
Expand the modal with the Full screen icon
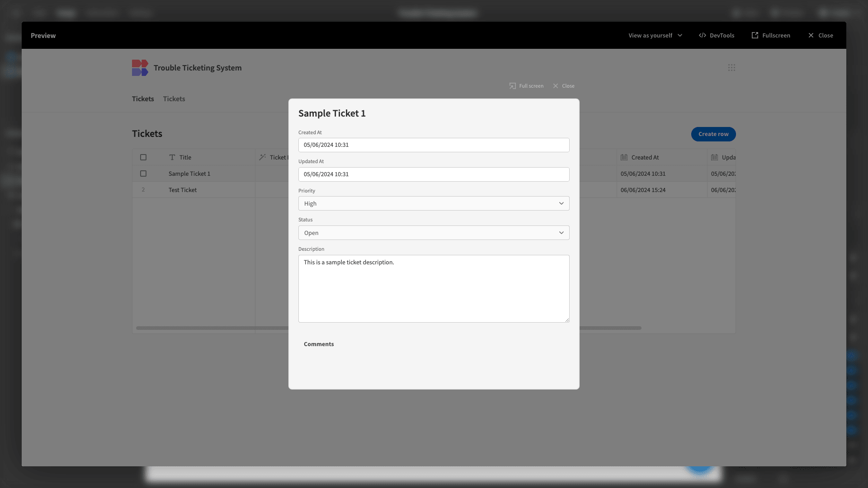point(513,86)
